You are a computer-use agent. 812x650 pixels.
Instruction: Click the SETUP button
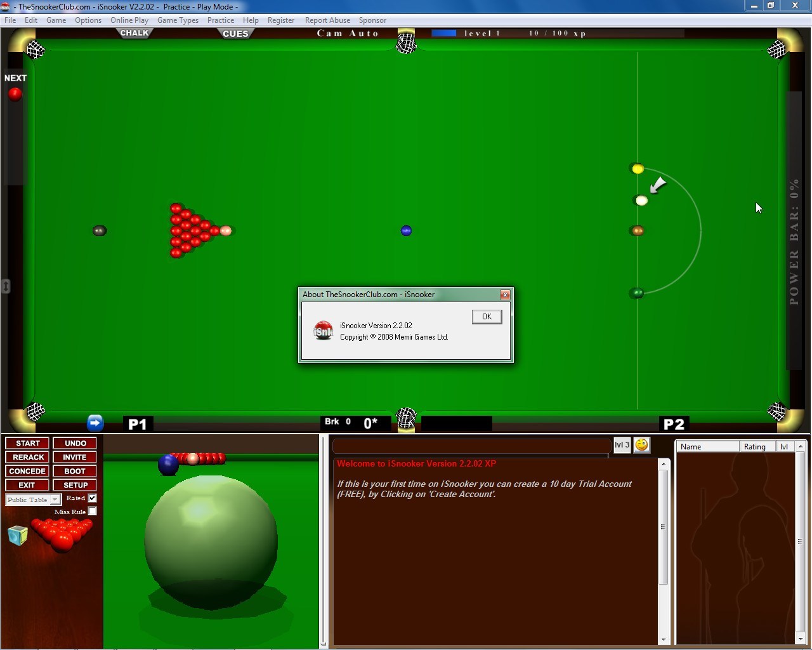75,486
